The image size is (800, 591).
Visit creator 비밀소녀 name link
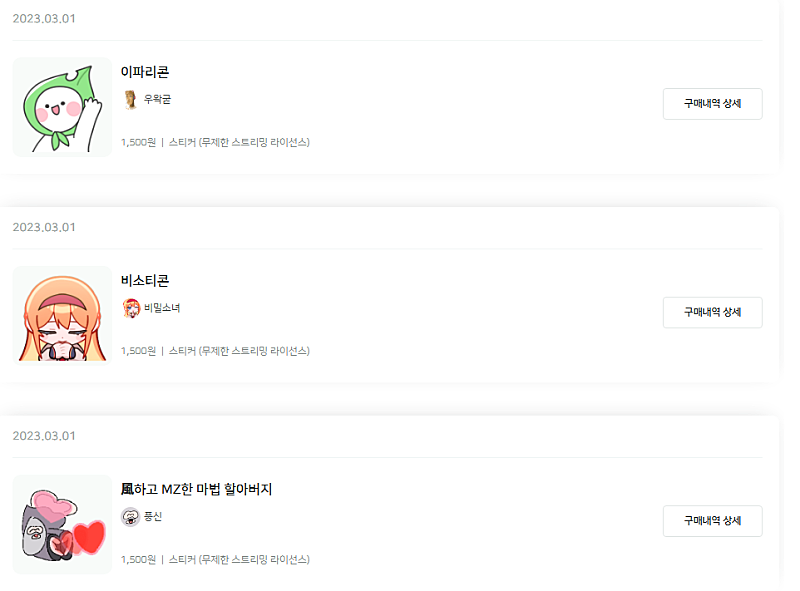coord(162,308)
